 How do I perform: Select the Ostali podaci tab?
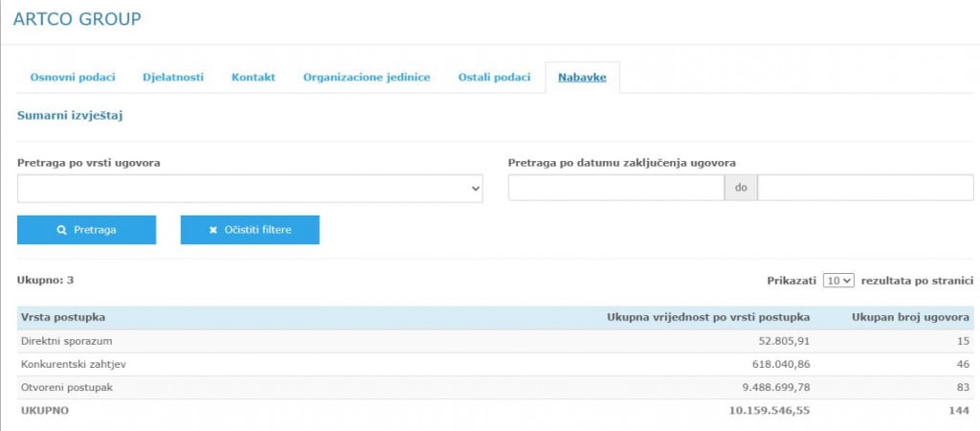pos(494,78)
